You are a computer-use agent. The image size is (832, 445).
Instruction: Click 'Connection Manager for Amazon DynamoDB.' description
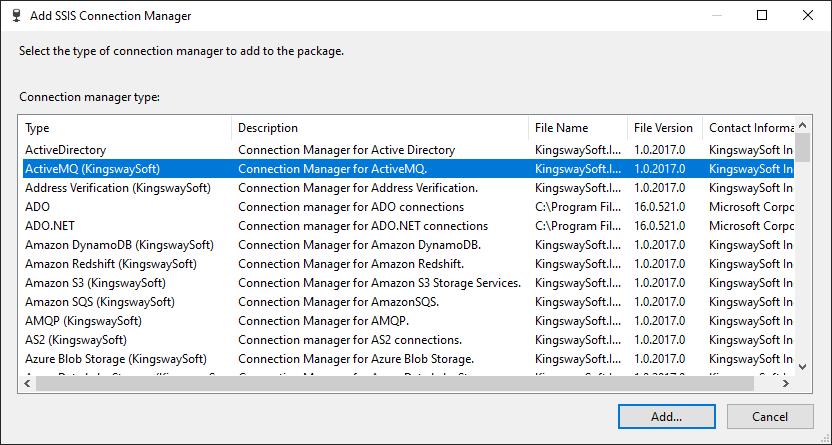click(360, 245)
